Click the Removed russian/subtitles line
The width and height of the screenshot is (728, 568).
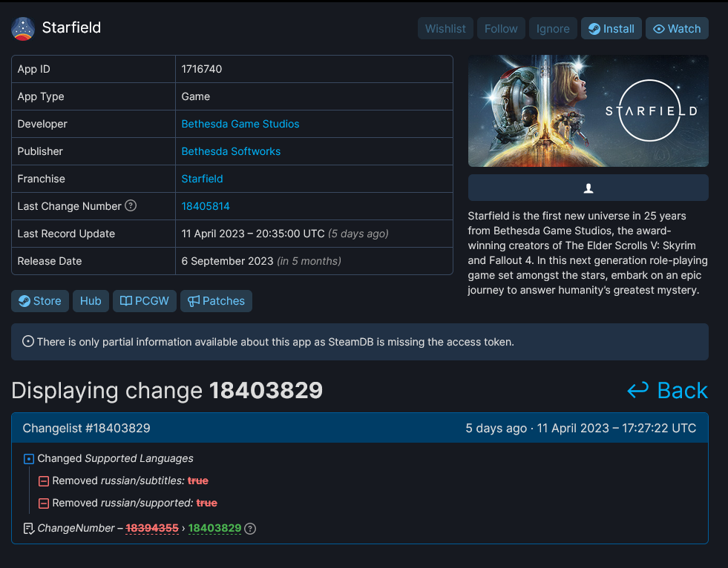130,481
